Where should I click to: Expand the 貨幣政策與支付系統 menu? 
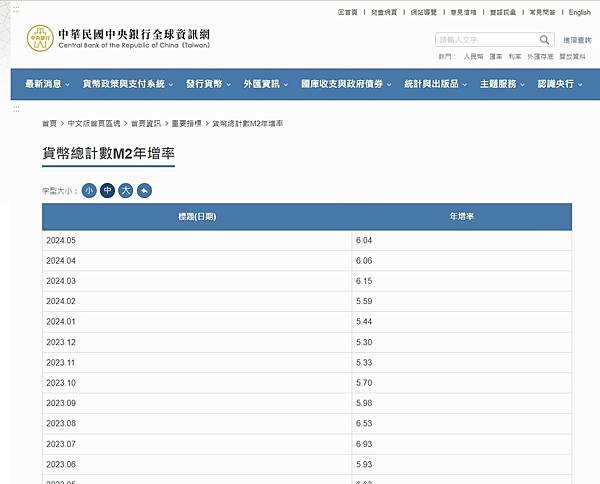pos(128,84)
